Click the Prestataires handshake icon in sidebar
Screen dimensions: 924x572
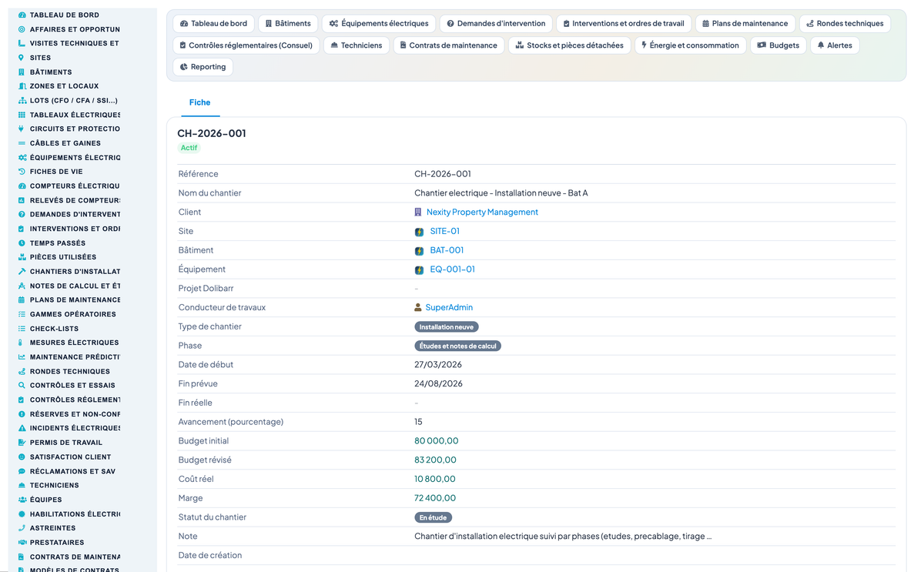click(22, 542)
